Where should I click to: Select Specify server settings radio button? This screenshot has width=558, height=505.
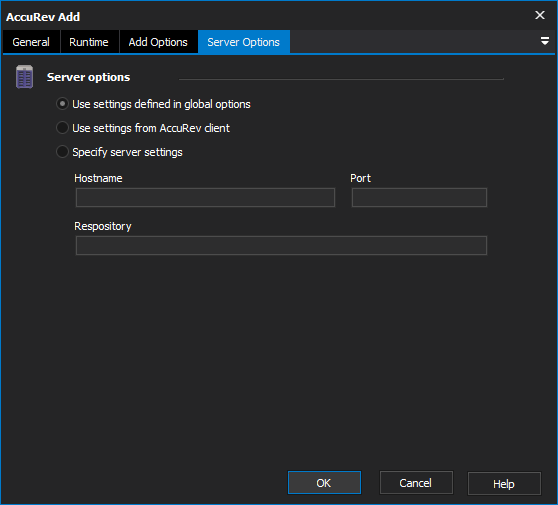(x=62, y=152)
